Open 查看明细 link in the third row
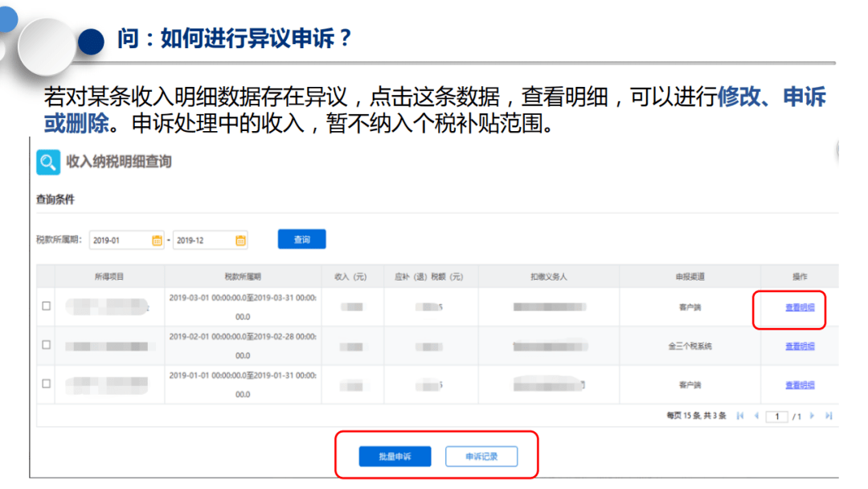This screenshot has height=489, width=868. 800,385
